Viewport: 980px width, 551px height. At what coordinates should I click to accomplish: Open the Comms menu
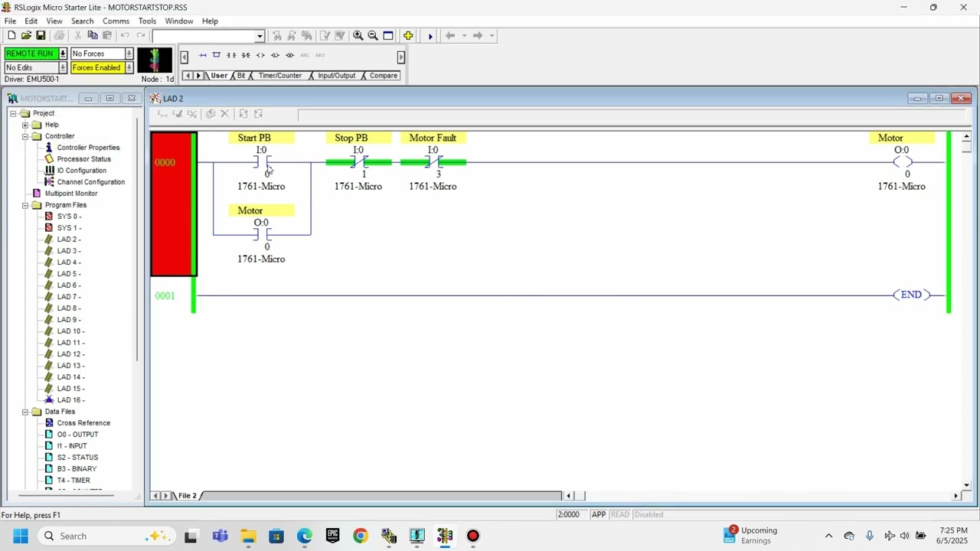(116, 21)
